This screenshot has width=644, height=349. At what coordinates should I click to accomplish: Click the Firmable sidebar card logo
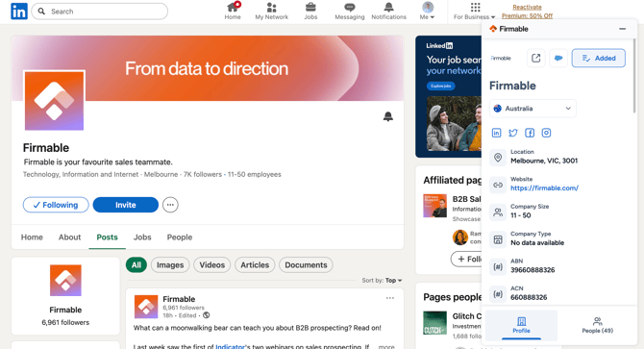pyautogui.click(x=65, y=281)
